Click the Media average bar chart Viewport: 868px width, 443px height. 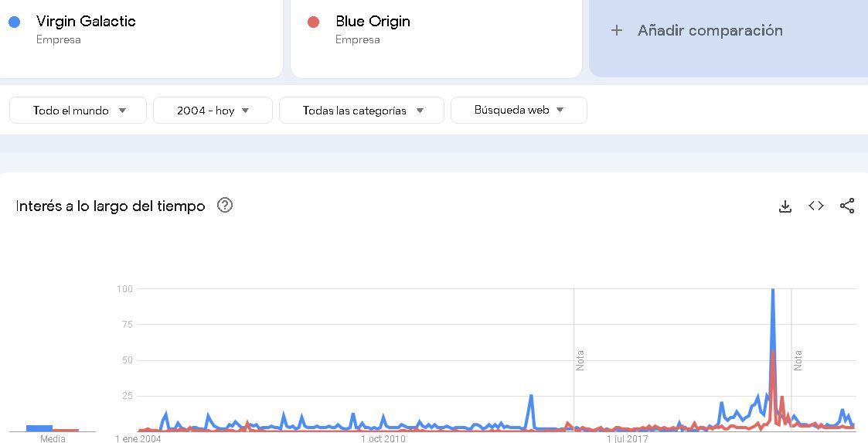pyautogui.click(x=53, y=428)
